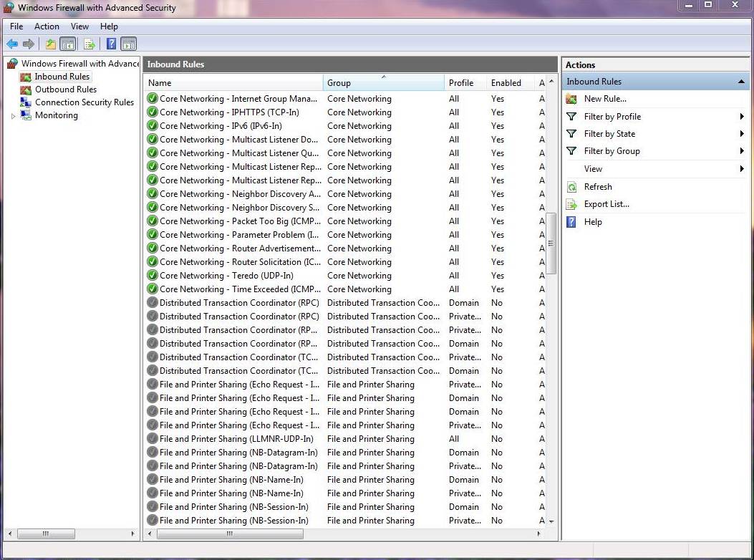Image resolution: width=754 pixels, height=560 pixels.
Task: Click the Export List icon in Actions pane
Action: point(571,205)
